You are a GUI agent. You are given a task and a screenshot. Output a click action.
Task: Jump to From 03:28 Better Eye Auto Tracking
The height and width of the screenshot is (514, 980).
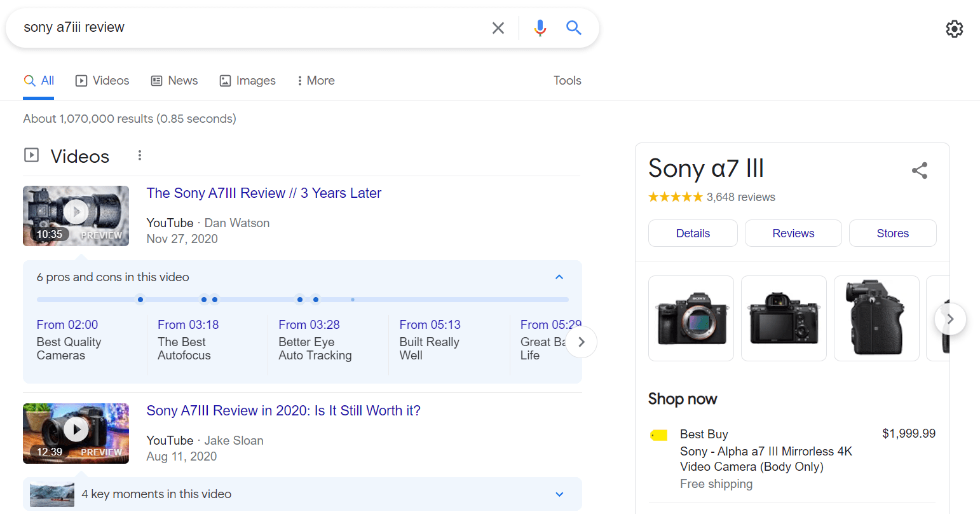coord(315,340)
